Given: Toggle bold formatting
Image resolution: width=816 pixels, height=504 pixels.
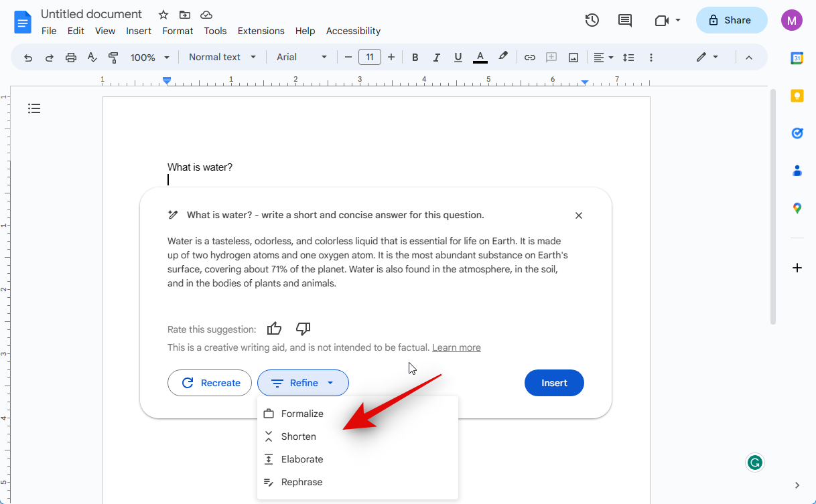Looking at the screenshot, I should click(415, 58).
